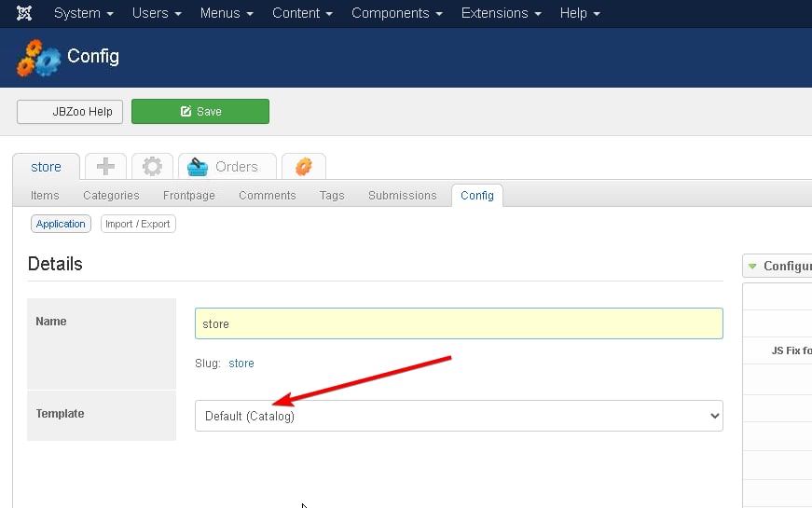Open the gear settings tab

click(152, 166)
